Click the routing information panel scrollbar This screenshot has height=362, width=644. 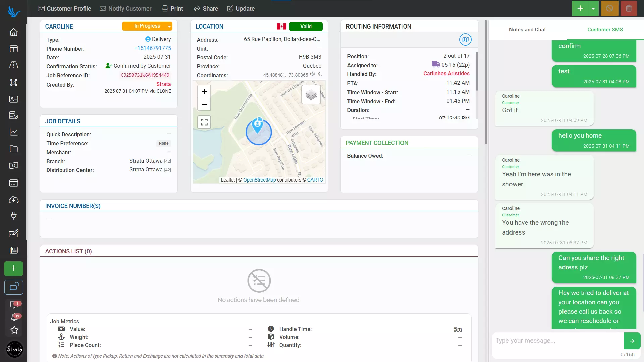click(x=477, y=71)
